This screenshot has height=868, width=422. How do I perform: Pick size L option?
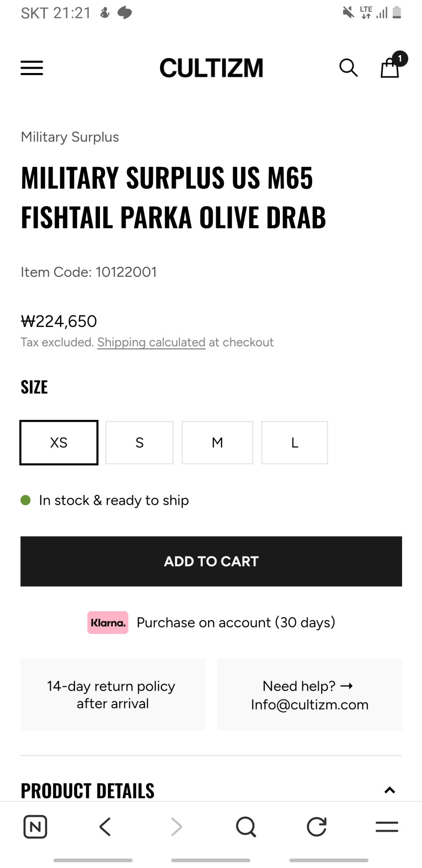pos(294,443)
